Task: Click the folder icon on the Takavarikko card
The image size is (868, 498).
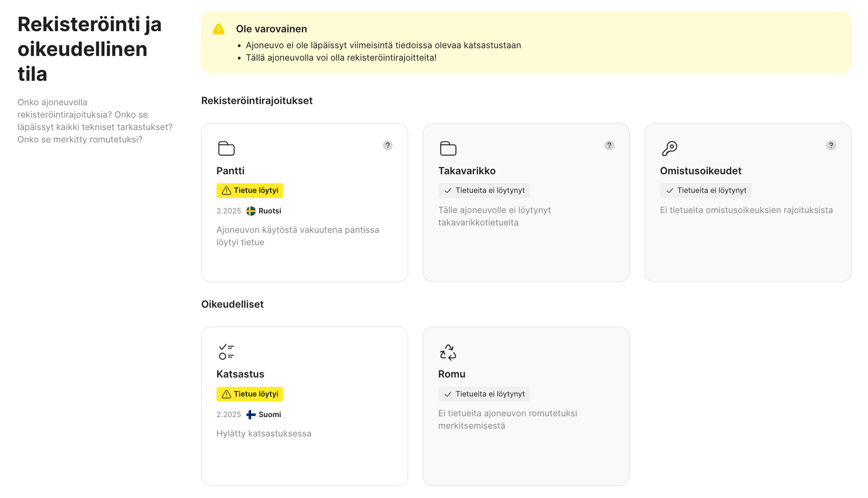Action: click(x=448, y=149)
